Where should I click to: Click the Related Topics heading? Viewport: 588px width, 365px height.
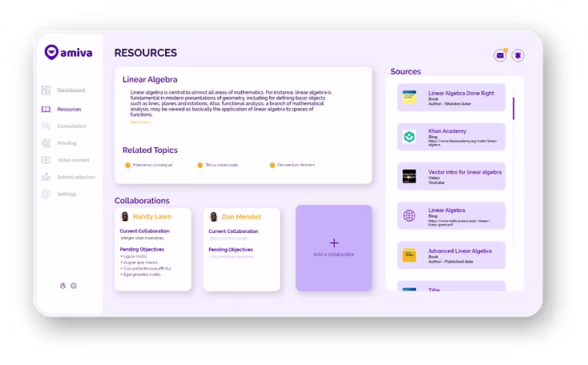click(x=150, y=150)
